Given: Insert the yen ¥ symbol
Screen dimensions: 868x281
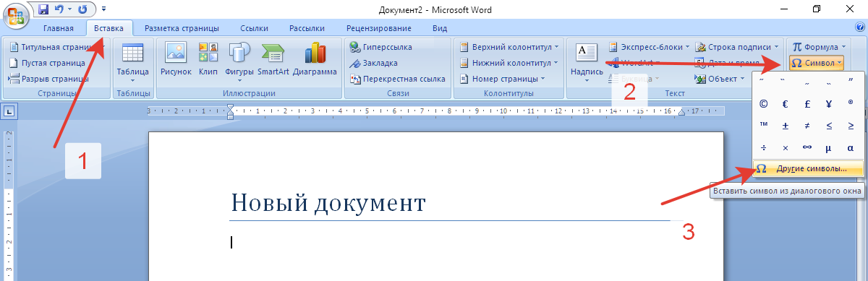Looking at the screenshot, I should pyautogui.click(x=828, y=104).
